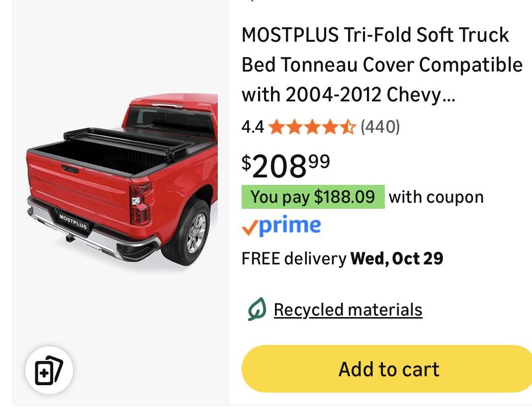532x417 pixels.
Task: Click the "Add to cart" button
Action: [389, 369]
